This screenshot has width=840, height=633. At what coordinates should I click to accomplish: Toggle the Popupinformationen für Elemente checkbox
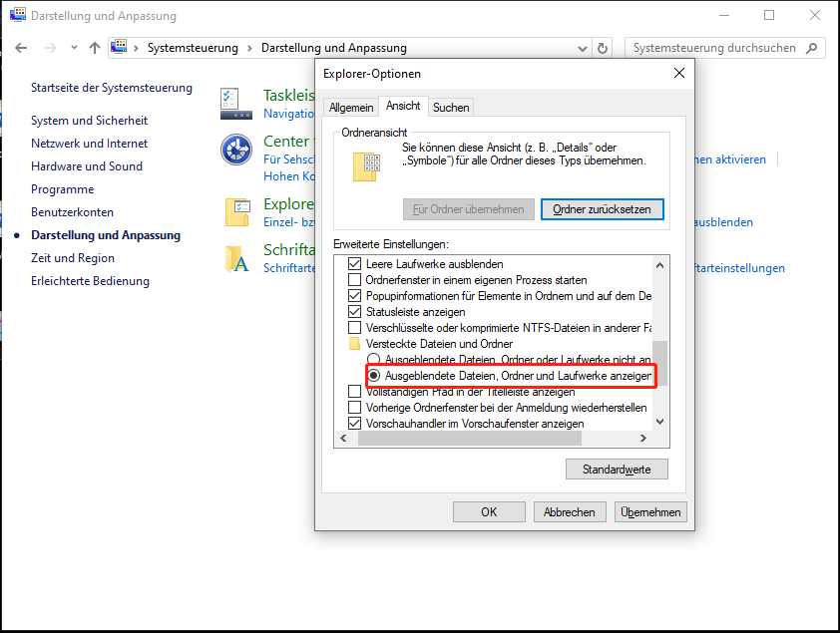coord(354,296)
